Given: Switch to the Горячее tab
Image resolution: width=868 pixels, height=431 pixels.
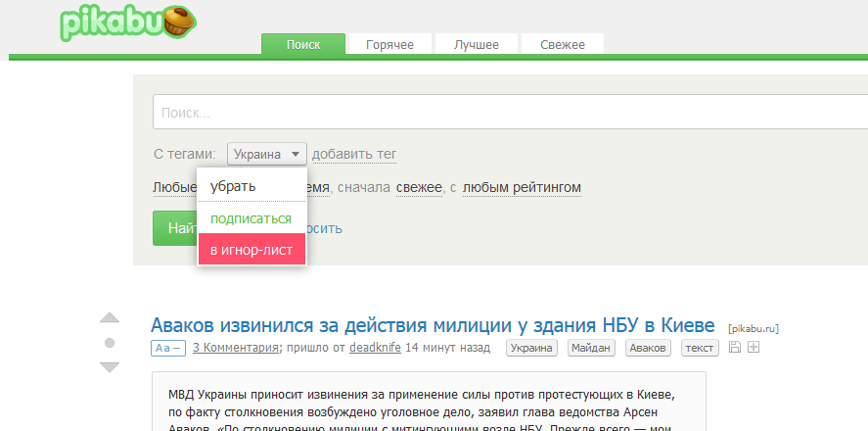Looking at the screenshot, I should [389, 45].
